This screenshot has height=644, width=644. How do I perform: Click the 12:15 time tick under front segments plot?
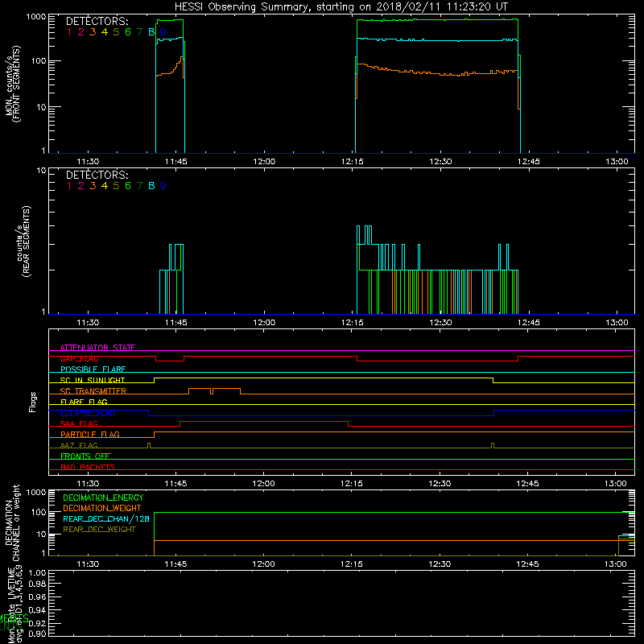coord(353,162)
